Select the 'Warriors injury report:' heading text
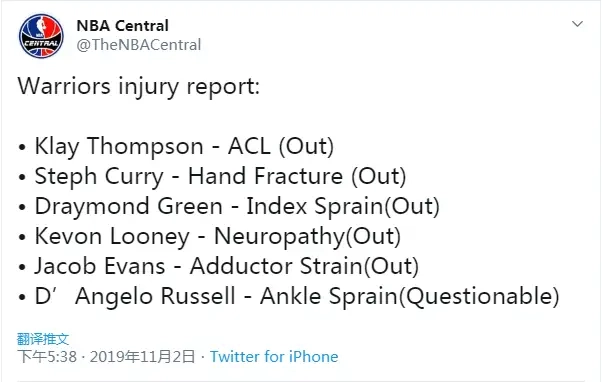Screen dimensions: 602x382 (x=139, y=86)
